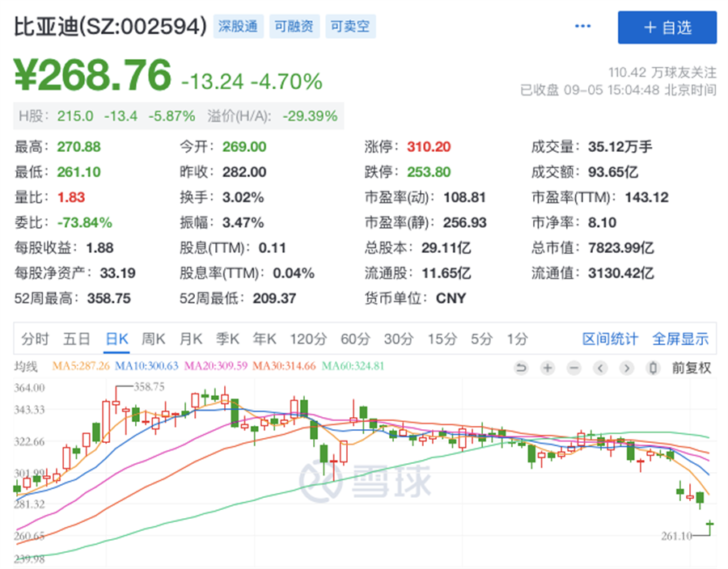Image resolution: width=728 pixels, height=569 pixels.
Task: Switch to the 1分 chart tab
Action: 517,339
